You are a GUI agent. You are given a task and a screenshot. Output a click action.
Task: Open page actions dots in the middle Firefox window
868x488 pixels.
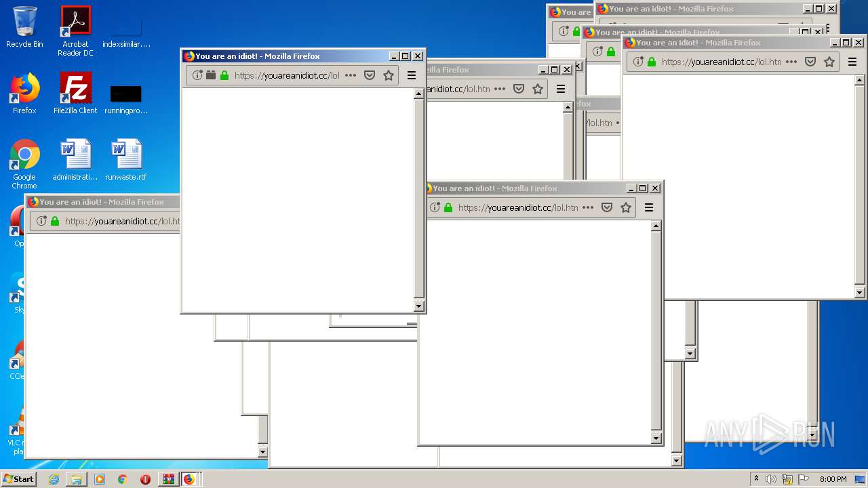tap(588, 207)
